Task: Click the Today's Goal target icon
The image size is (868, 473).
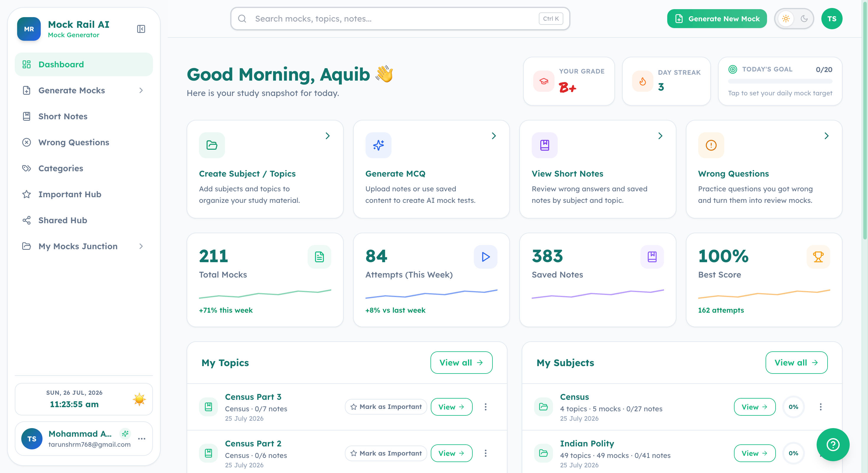Action: pyautogui.click(x=732, y=69)
